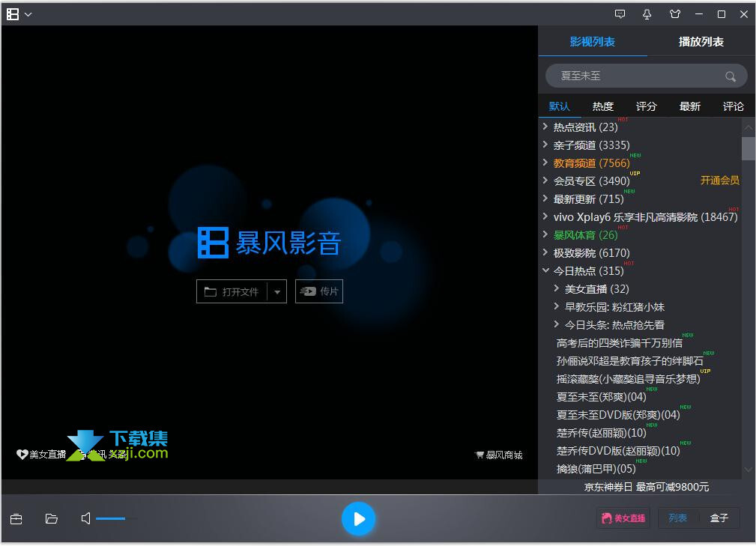Mute the volume speaker icon
Screen dimensions: 756x546
tap(86, 518)
